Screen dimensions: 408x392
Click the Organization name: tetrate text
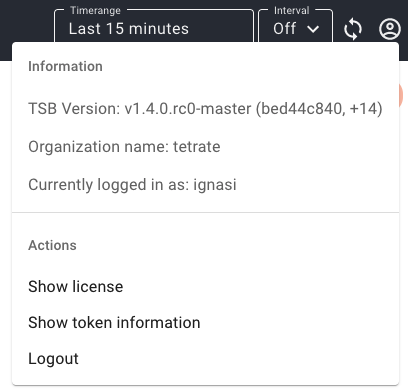point(124,147)
